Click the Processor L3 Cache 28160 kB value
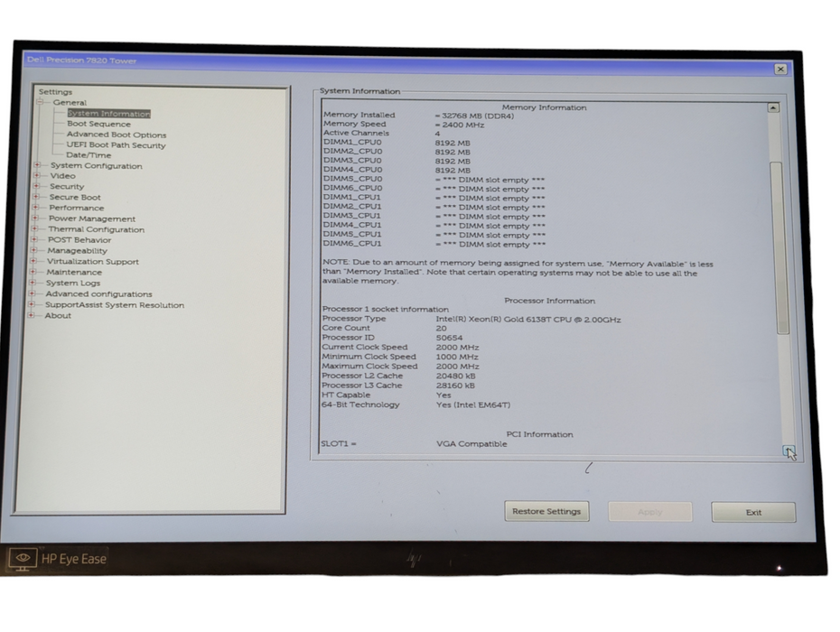 [455, 386]
